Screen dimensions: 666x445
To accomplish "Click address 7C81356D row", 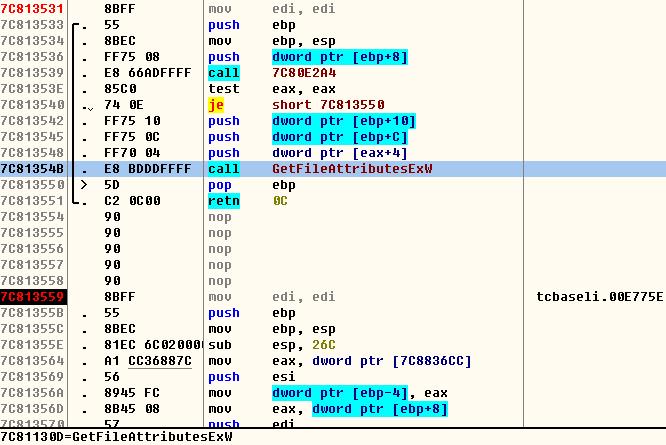I will 32,409.
